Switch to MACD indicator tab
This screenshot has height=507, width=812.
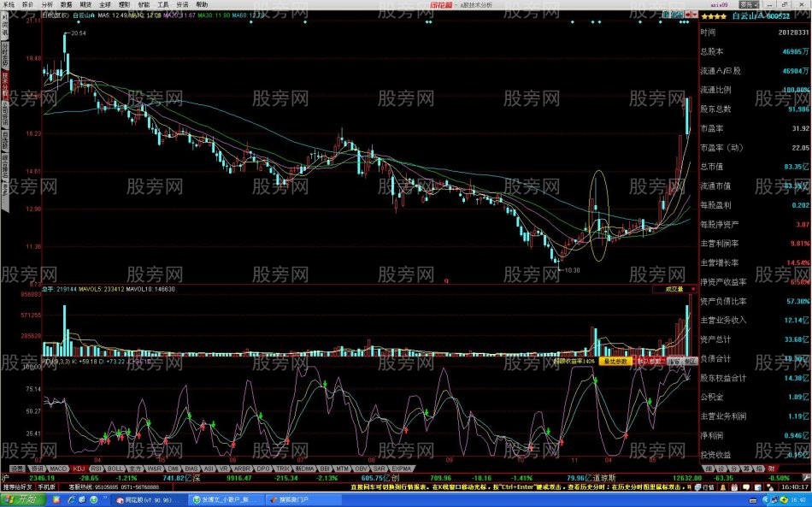point(58,469)
